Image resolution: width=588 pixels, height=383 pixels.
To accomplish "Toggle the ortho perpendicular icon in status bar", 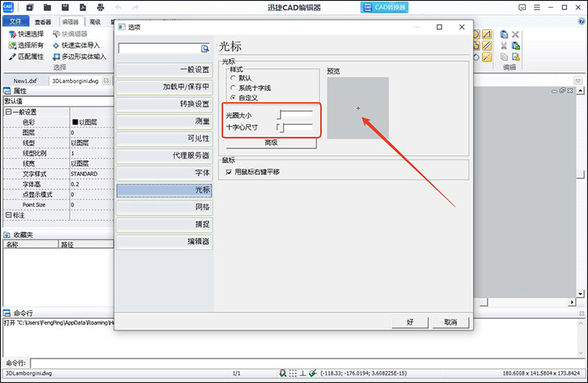I will click(303, 373).
